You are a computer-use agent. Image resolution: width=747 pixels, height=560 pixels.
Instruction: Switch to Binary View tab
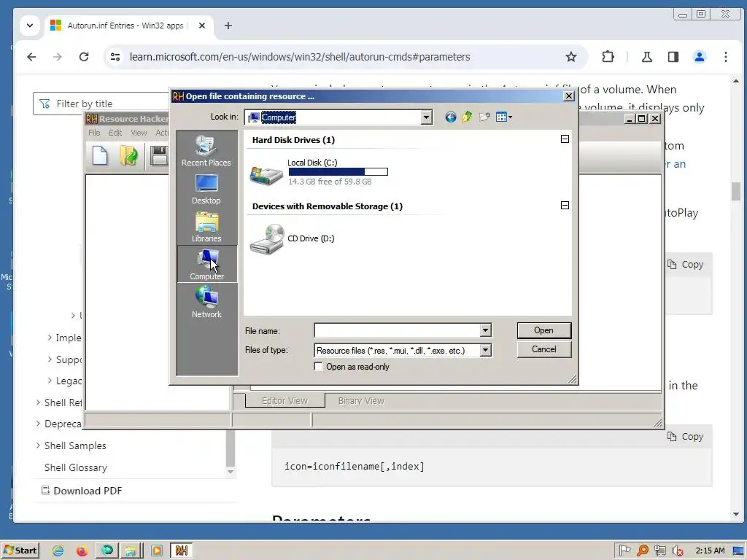click(361, 401)
